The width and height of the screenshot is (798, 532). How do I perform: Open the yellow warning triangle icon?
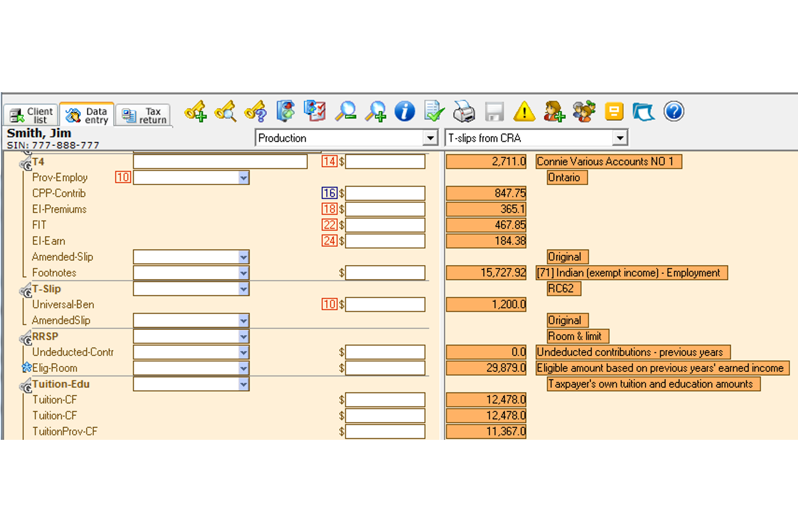point(524,112)
